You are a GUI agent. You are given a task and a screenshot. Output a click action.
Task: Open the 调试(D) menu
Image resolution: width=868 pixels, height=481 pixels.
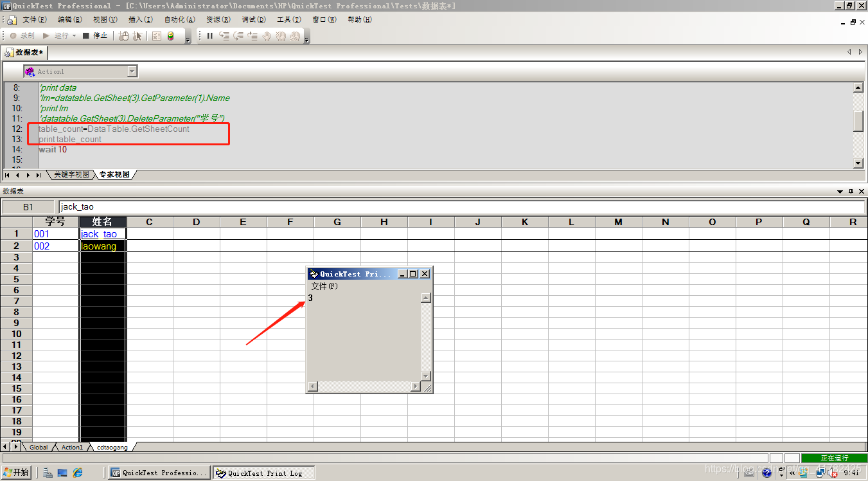pyautogui.click(x=253, y=20)
